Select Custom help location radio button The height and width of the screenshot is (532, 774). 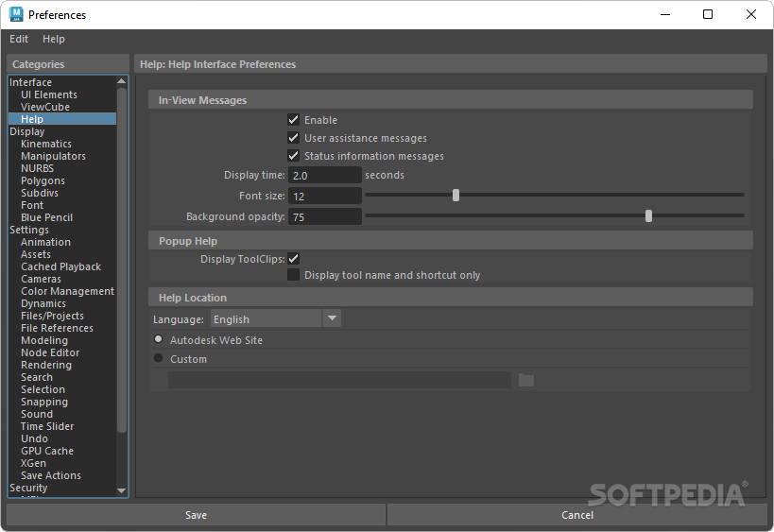click(x=159, y=358)
